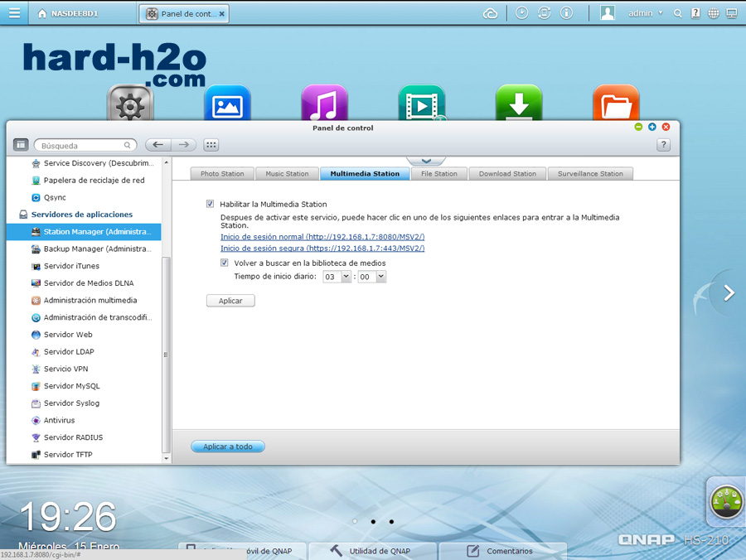Screen dimensions: 746x560
Task: Select Servidor MySQL in the sidebar
Action: coord(84,385)
